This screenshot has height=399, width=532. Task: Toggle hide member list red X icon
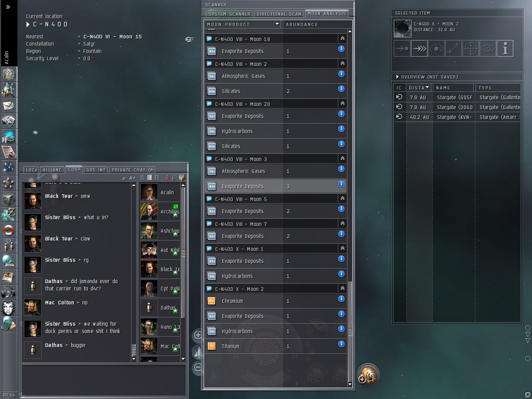tap(167, 178)
